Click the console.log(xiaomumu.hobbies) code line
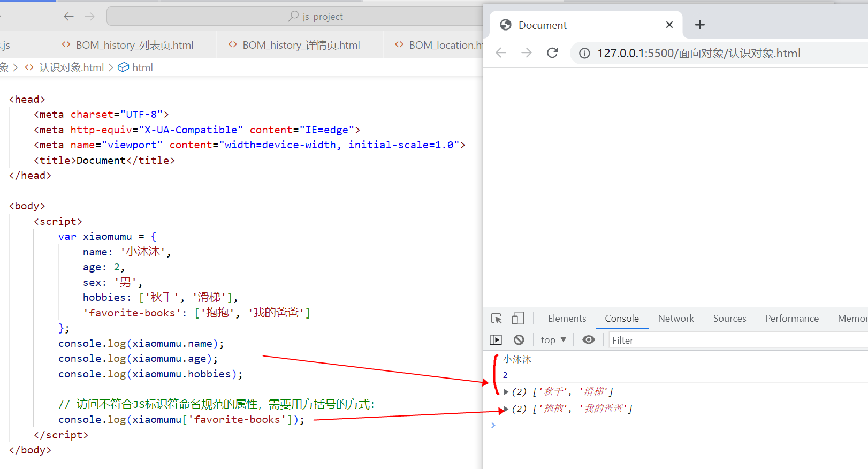The image size is (868, 469). [x=150, y=374]
